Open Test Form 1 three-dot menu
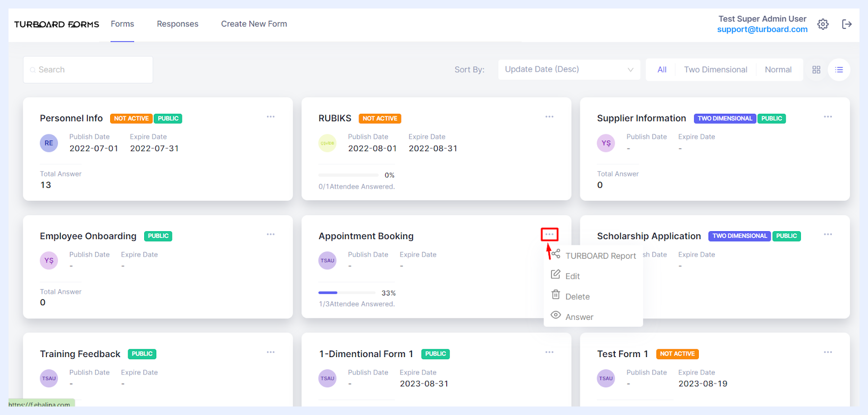Viewport: 868px width, 415px height. pyautogui.click(x=828, y=352)
